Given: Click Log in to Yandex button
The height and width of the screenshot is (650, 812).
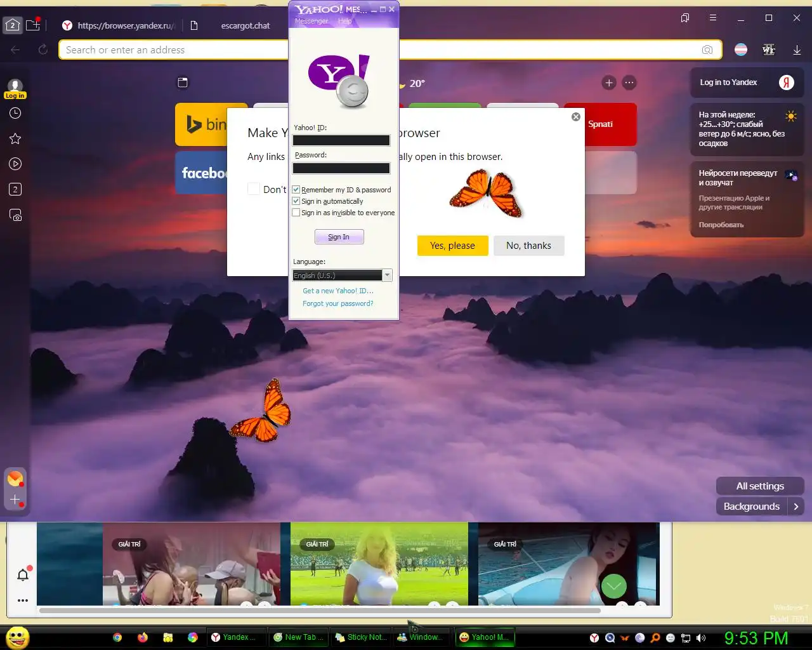Looking at the screenshot, I should 747,83.
